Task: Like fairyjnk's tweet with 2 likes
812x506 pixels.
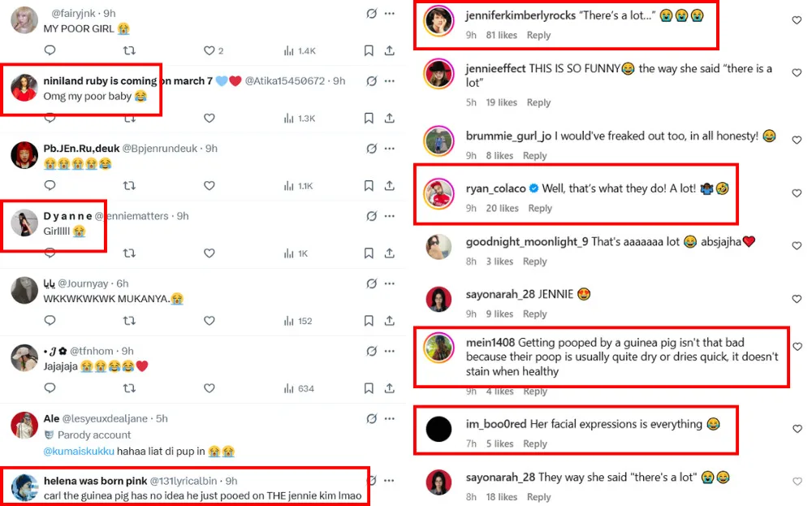Action: 209,50
